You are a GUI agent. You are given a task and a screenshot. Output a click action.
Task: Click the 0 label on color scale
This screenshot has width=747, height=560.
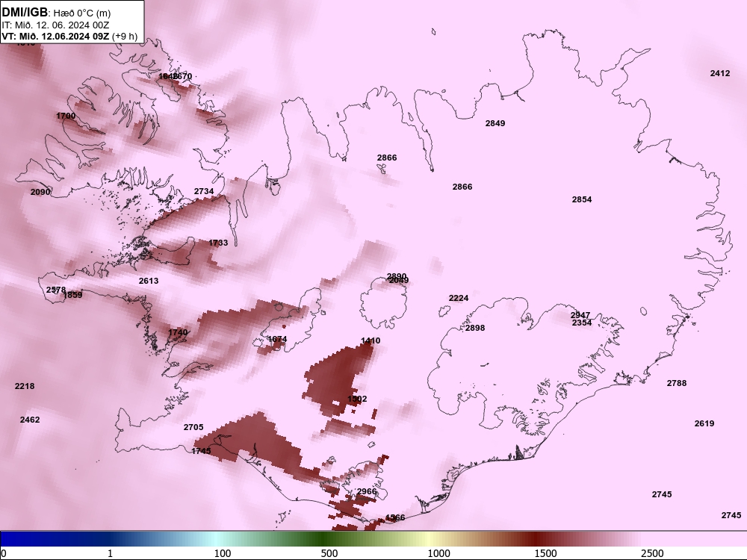coord(4,554)
